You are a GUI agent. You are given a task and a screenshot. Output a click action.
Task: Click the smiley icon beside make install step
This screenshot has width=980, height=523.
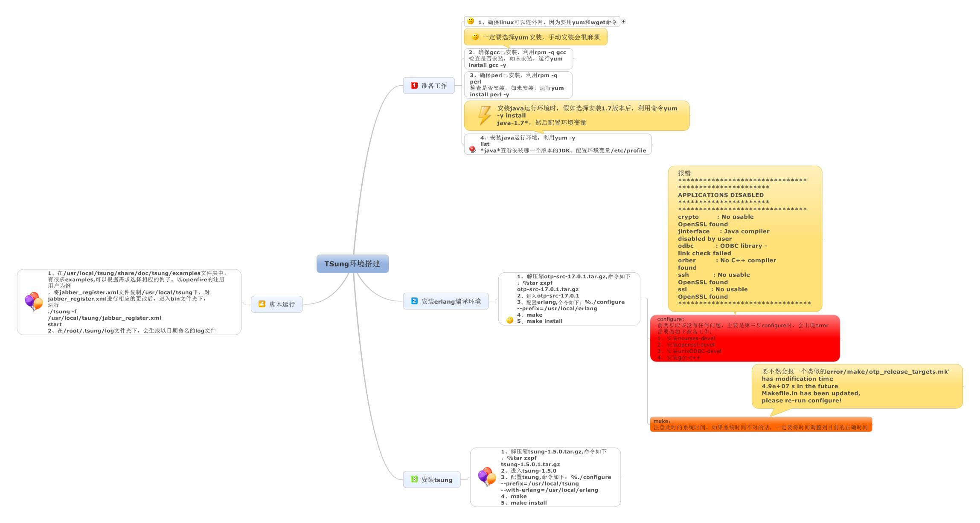pos(509,320)
